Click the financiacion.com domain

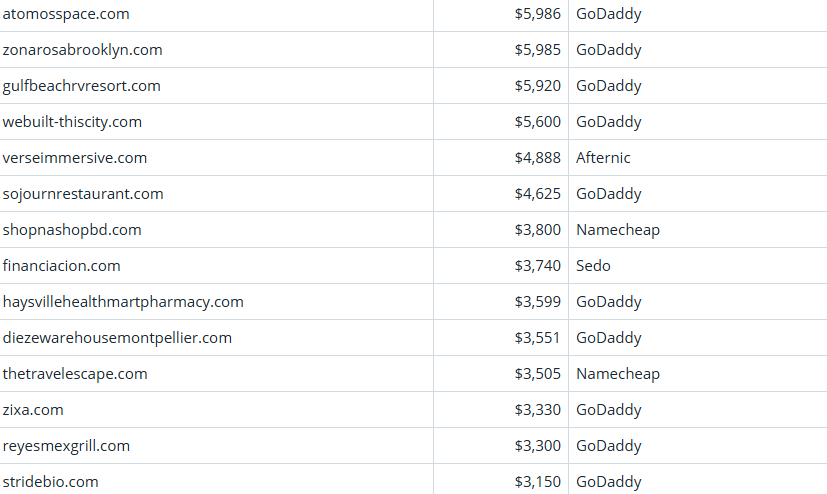(x=62, y=266)
